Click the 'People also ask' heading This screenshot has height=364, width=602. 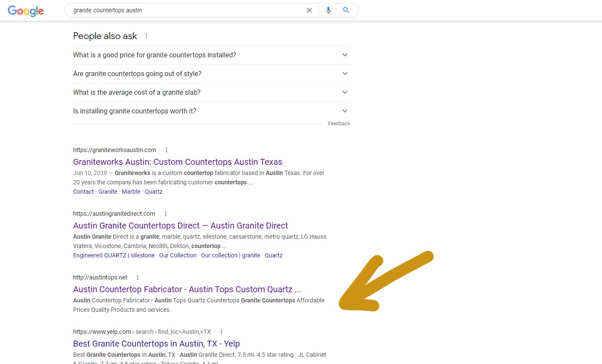click(x=105, y=36)
